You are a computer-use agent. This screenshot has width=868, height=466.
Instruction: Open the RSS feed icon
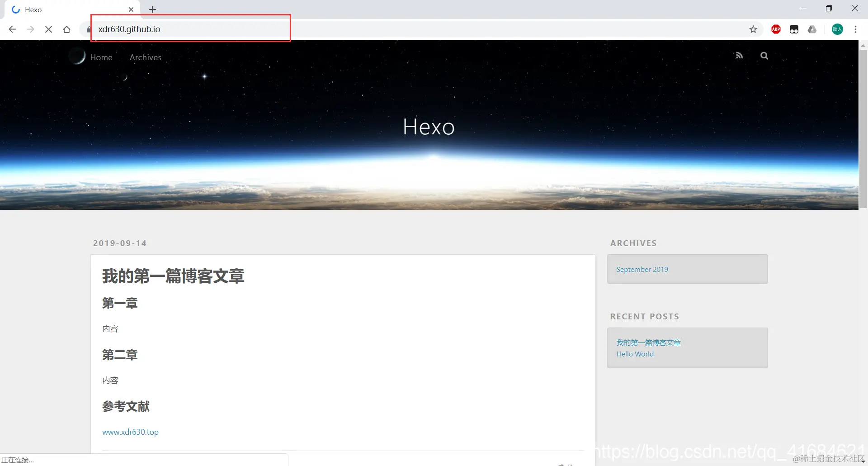coord(739,56)
